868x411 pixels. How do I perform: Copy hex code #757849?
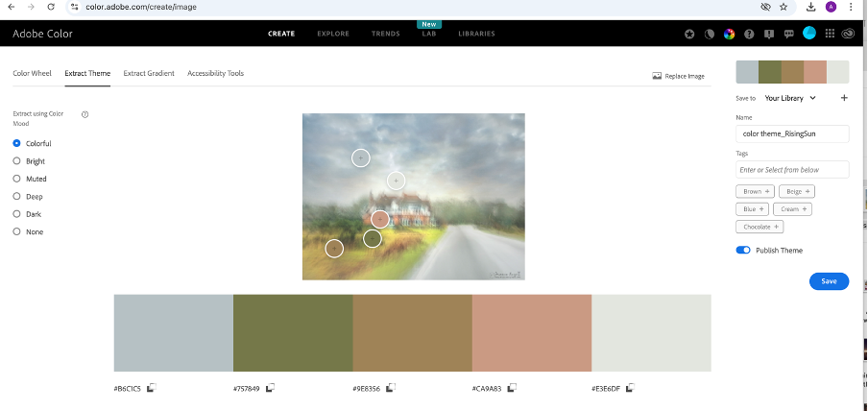pyautogui.click(x=271, y=388)
